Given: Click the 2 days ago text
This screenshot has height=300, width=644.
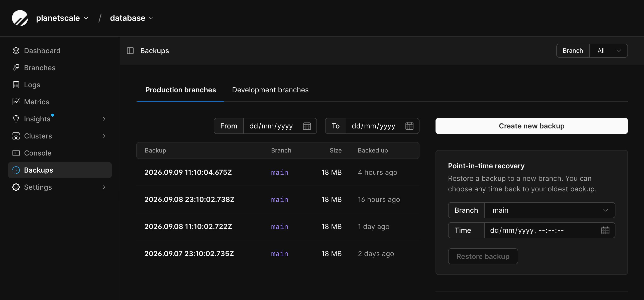Looking at the screenshot, I should (376, 254).
